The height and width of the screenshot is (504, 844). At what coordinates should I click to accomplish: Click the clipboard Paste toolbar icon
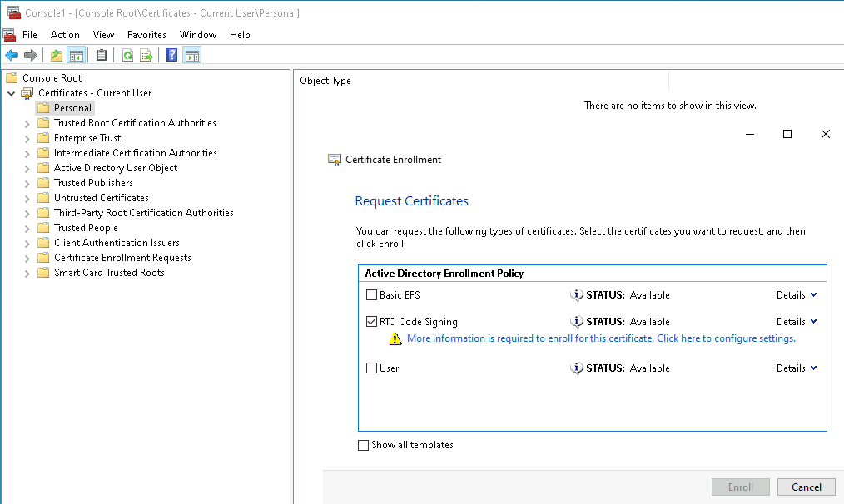[102, 56]
